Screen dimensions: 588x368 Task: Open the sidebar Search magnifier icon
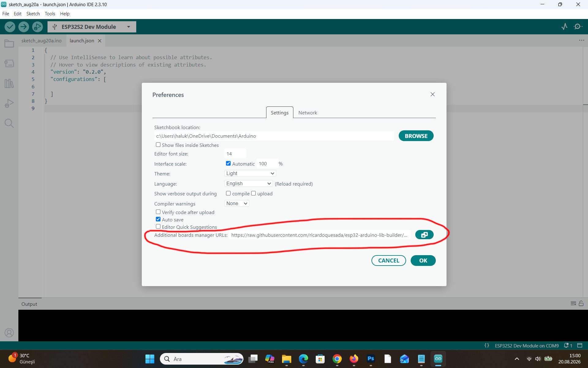click(x=9, y=123)
